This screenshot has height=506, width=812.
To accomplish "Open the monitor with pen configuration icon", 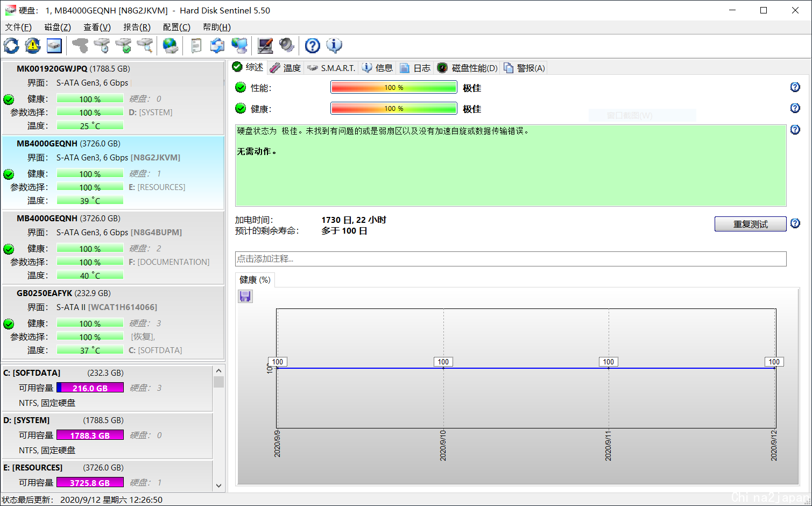I will (265, 46).
